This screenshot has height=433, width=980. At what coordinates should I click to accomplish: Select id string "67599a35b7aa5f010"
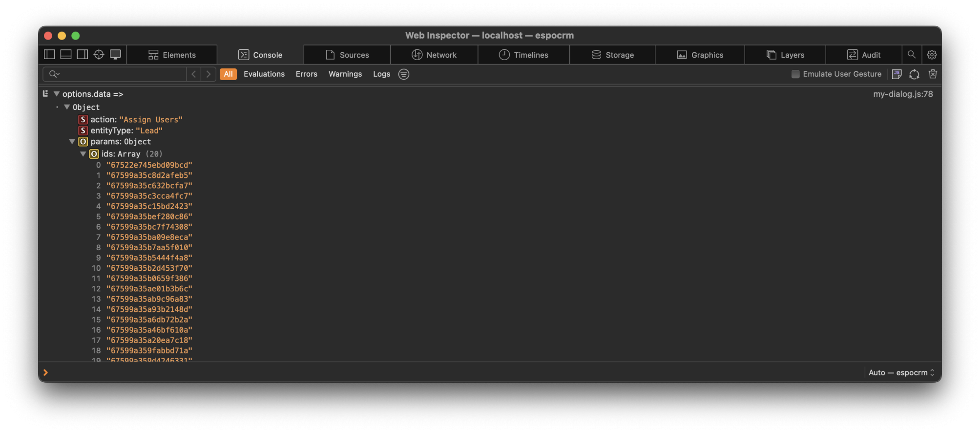(149, 247)
